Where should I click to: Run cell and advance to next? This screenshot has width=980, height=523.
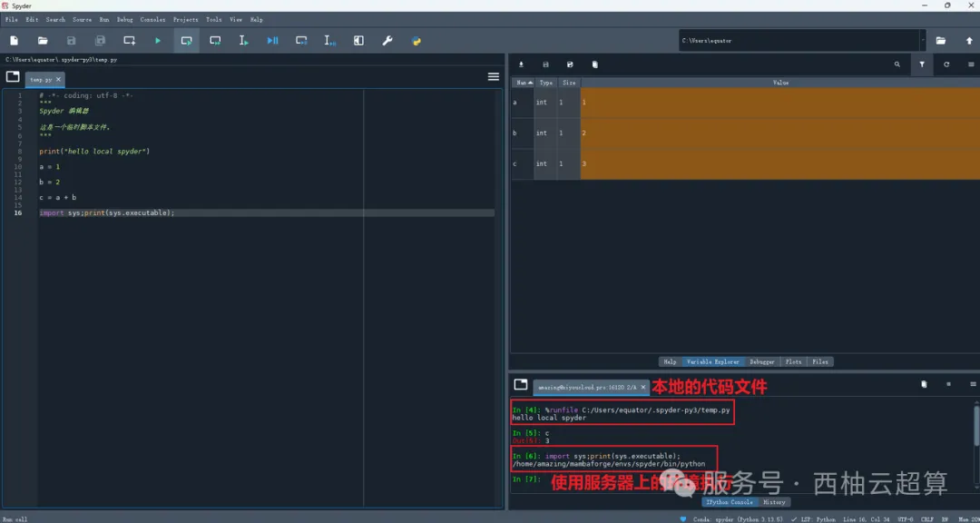pos(215,41)
